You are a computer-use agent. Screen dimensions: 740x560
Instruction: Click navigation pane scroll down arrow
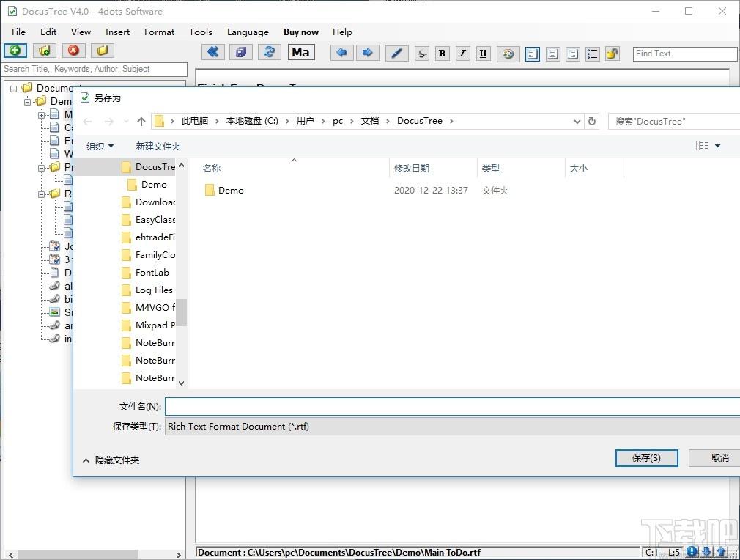(181, 383)
